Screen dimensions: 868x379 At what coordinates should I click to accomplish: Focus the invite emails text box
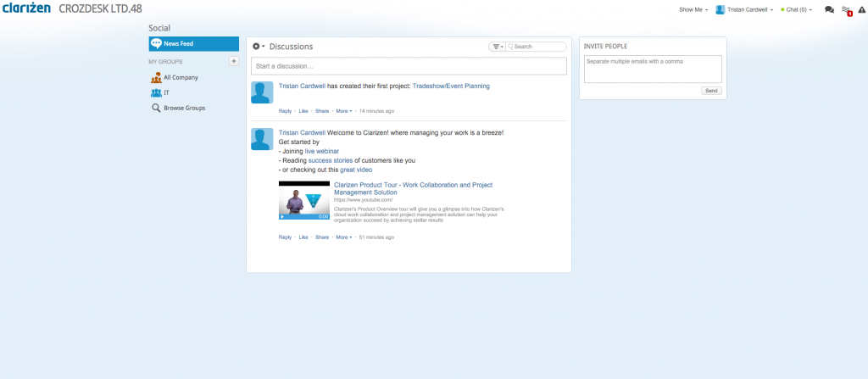pyautogui.click(x=653, y=70)
